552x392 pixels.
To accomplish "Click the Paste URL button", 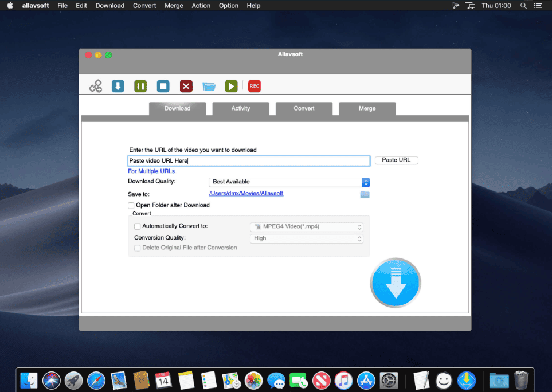I will [397, 160].
